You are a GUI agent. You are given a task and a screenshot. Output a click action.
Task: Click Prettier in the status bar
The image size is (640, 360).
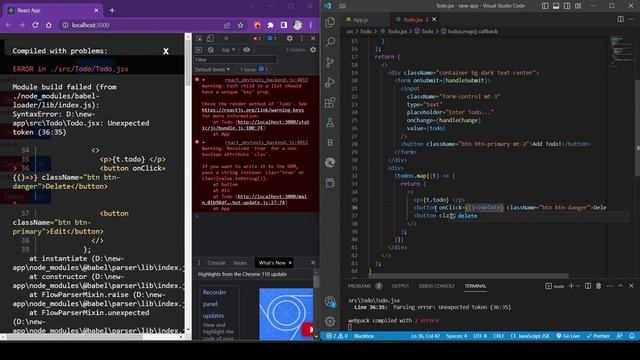click(x=598, y=336)
